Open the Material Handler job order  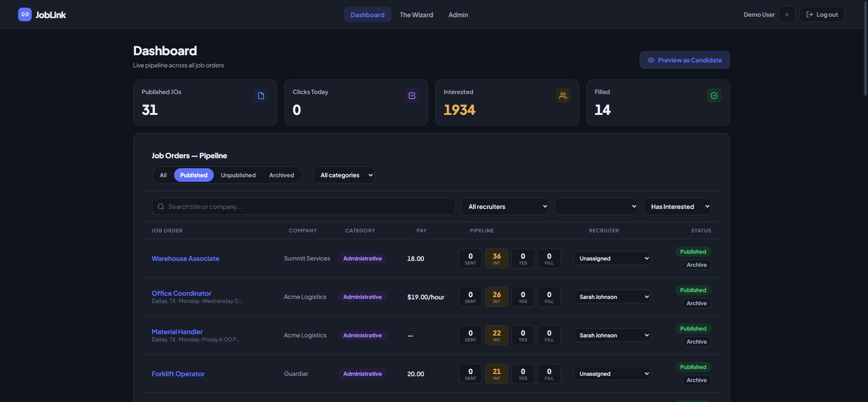[177, 332]
